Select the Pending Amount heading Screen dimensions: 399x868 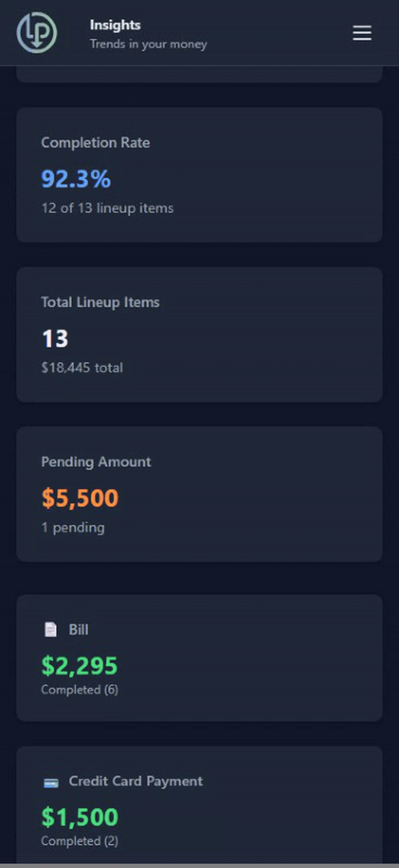96,462
